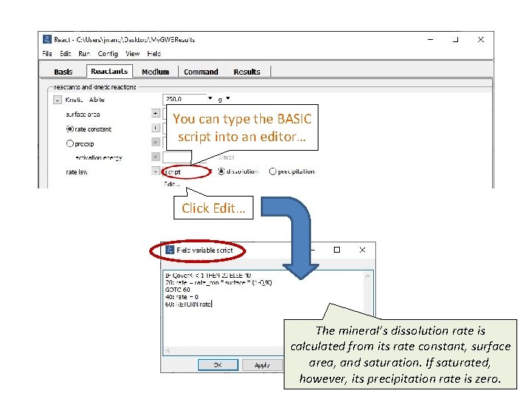Click script editor vertical scrollbar up arrow
This screenshot has width=532, height=399.
click(x=368, y=276)
